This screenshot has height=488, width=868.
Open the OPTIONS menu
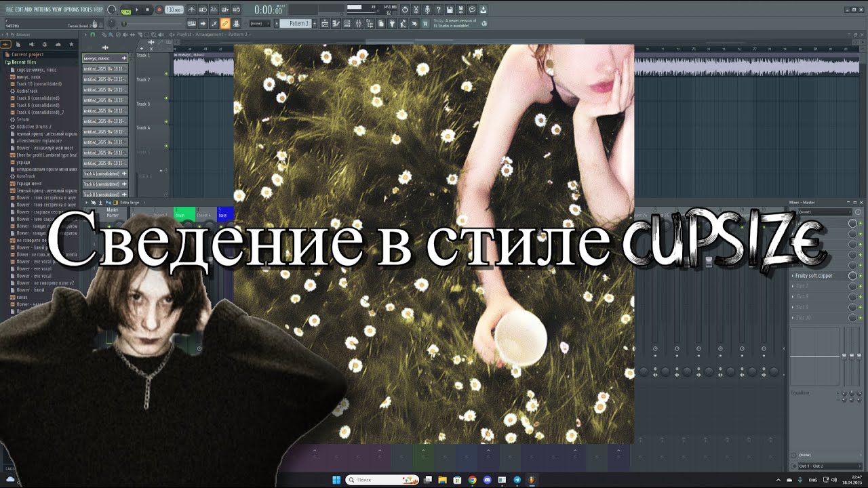71,9
